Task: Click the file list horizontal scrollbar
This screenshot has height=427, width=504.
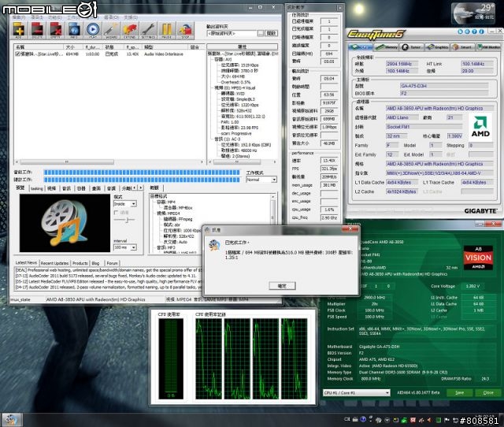Action: tap(109, 162)
